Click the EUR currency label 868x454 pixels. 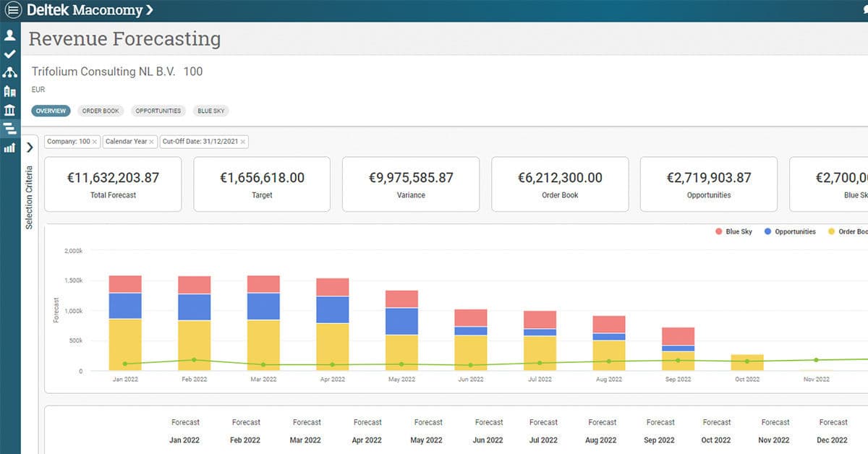(38, 90)
